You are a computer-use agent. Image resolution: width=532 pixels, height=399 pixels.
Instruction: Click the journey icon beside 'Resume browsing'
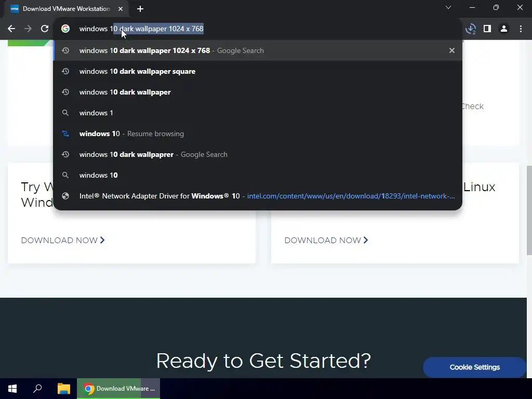[65, 134]
